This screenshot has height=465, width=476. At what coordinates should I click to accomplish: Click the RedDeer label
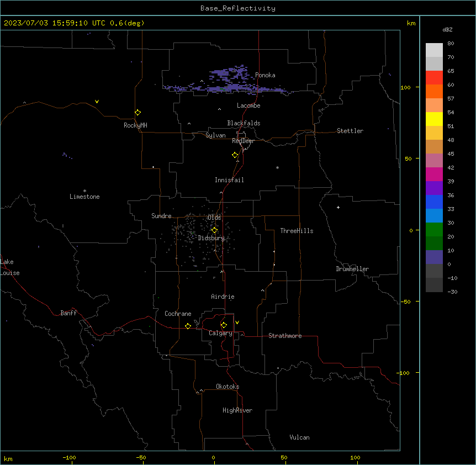243,141
